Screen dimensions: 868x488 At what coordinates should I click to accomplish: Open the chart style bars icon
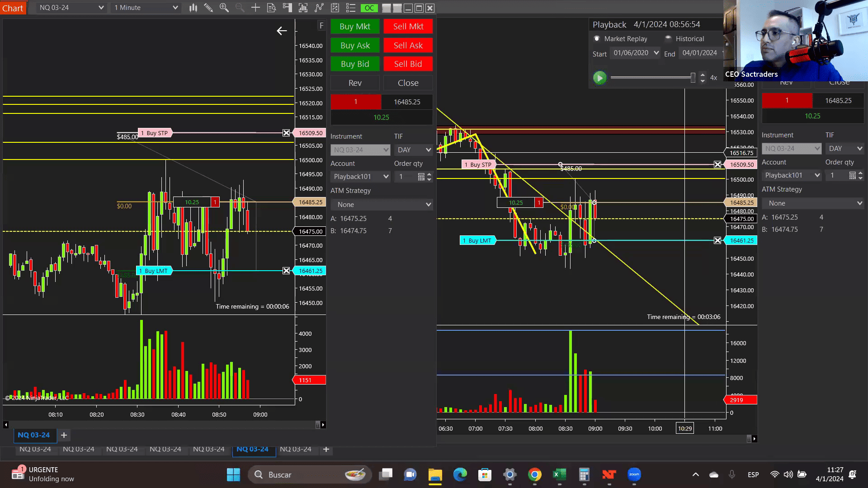(x=193, y=8)
